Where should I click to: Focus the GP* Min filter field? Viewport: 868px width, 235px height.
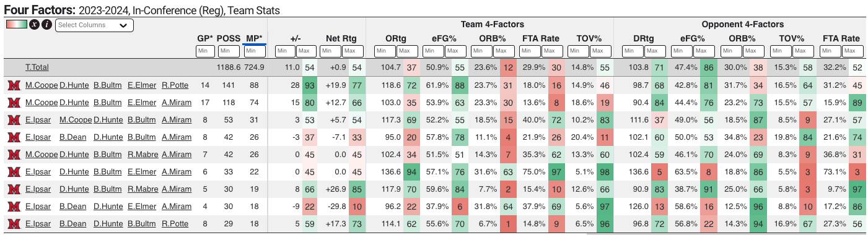click(206, 51)
